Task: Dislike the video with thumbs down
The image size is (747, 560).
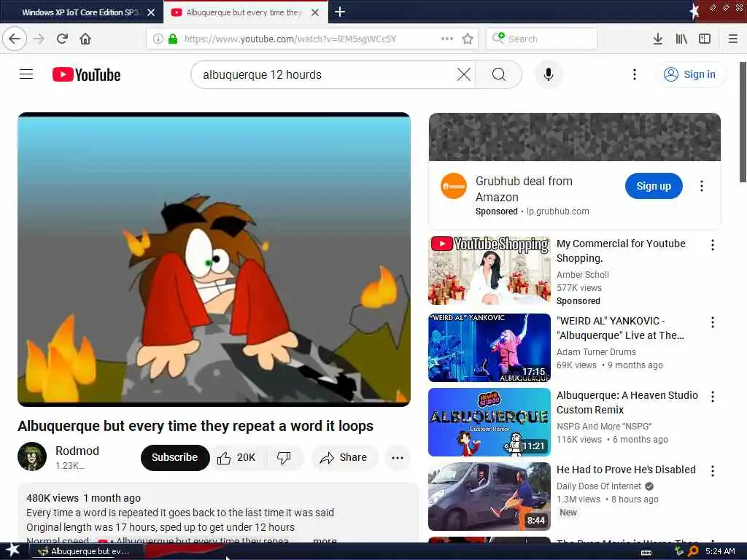Action: (285, 458)
